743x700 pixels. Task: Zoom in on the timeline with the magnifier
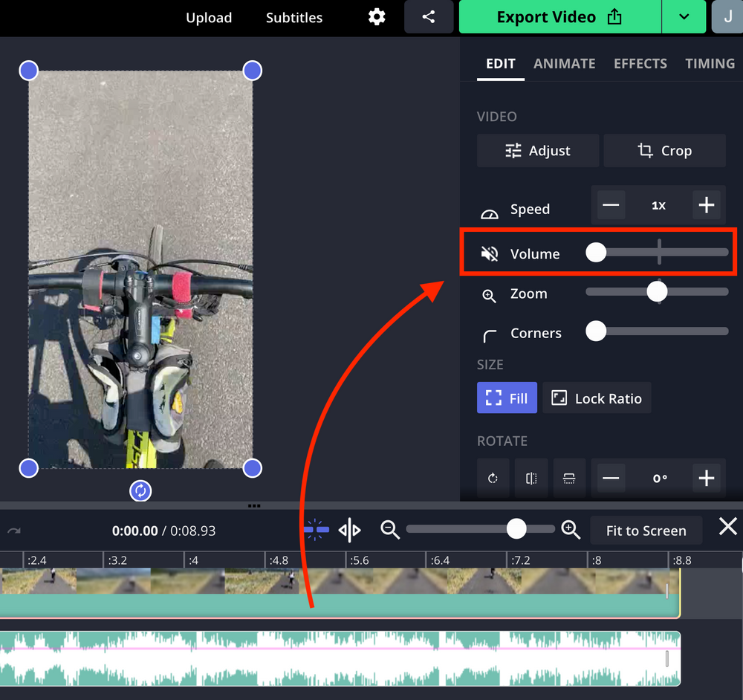tap(571, 530)
